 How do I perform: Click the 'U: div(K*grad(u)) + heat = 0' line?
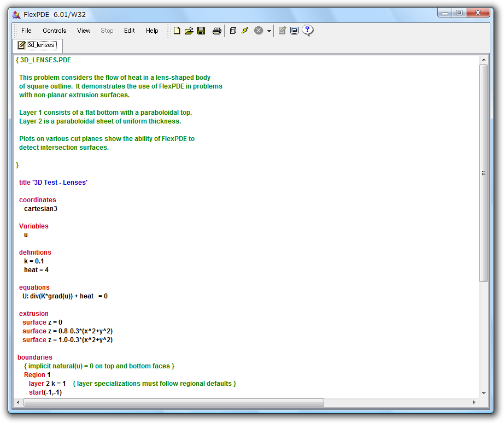tap(65, 296)
